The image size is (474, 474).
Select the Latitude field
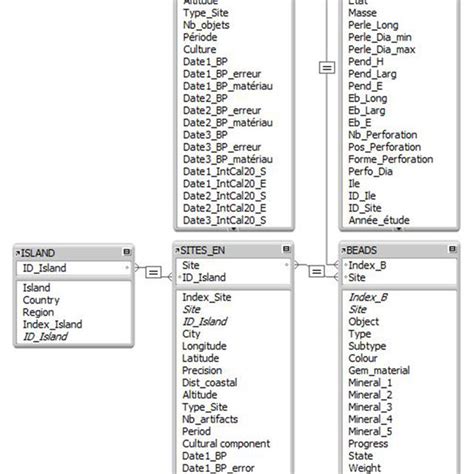coord(201,358)
